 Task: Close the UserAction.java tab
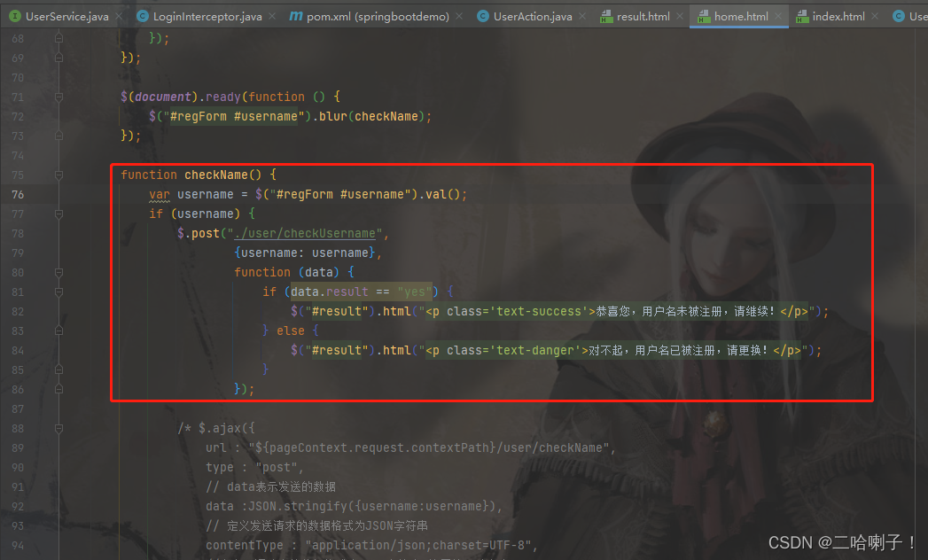point(582,17)
